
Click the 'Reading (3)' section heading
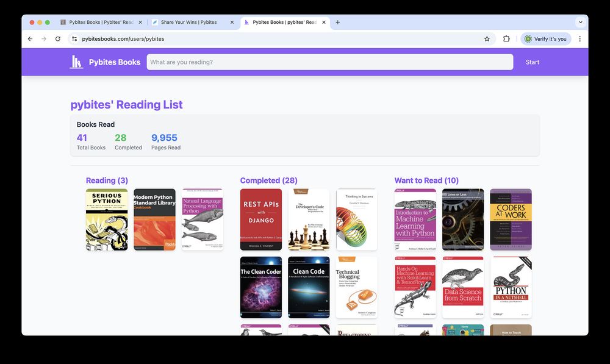point(107,180)
